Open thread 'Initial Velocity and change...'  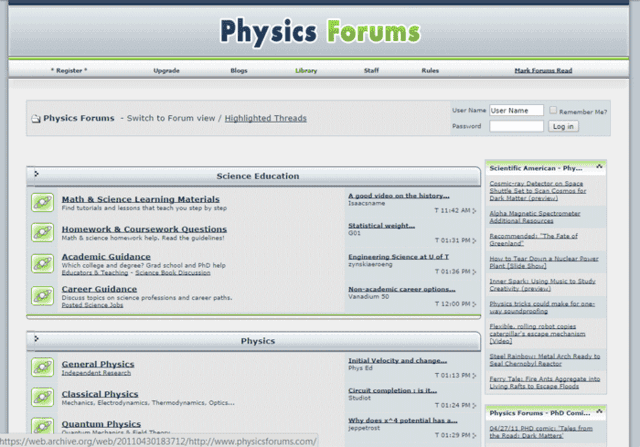click(x=398, y=360)
